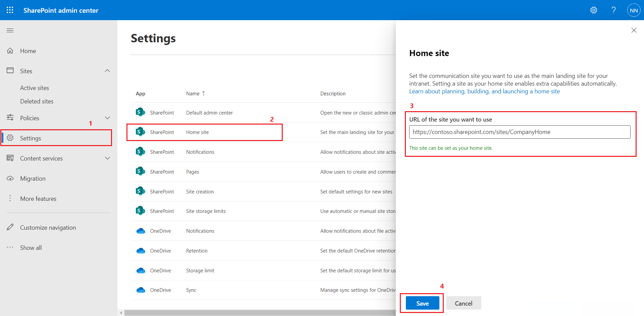Viewport: 644px width, 316px height.
Task: Cancel the Home site panel
Action: [x=463, y=303]
